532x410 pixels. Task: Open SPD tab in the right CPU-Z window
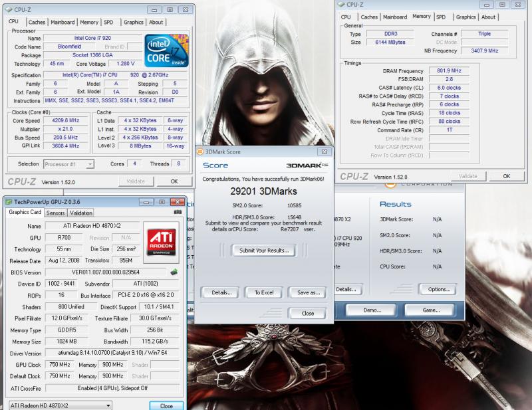[x=441, y=17]
